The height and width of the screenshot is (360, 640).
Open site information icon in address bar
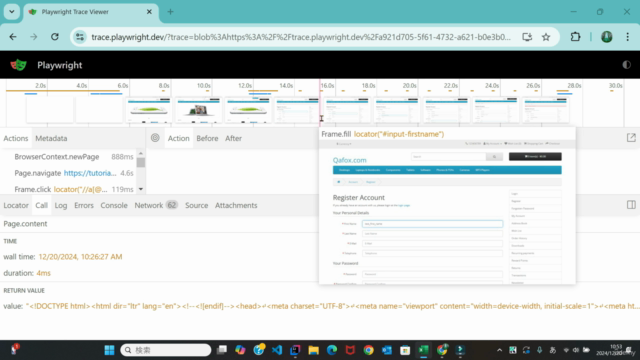click(x=80, y=37)
